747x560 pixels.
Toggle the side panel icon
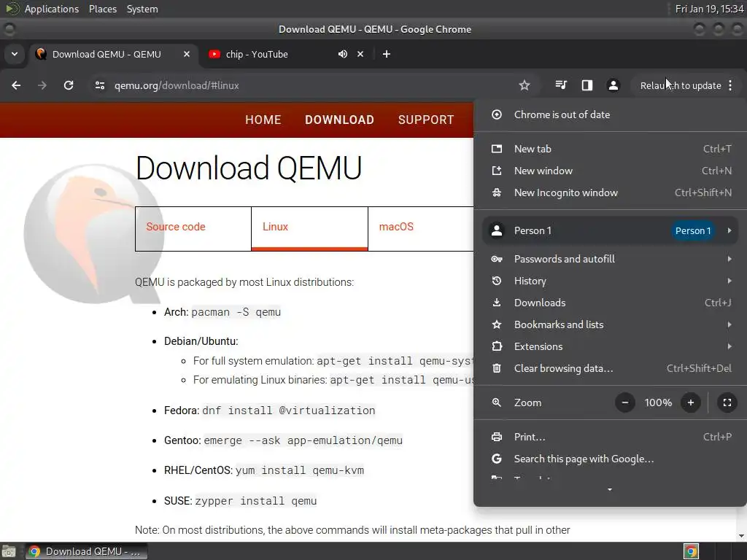click(587, 85)
